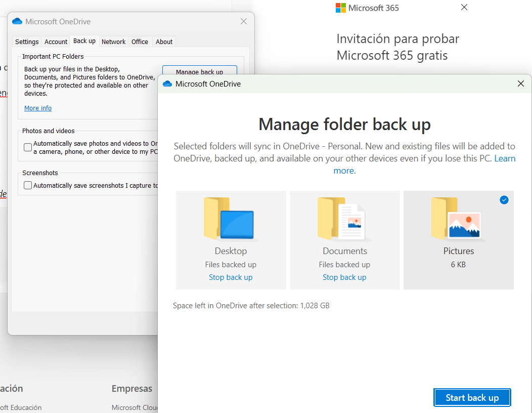Switch to the Settings tab
Viewport: 532px width, 413px height.
point(27,42)
